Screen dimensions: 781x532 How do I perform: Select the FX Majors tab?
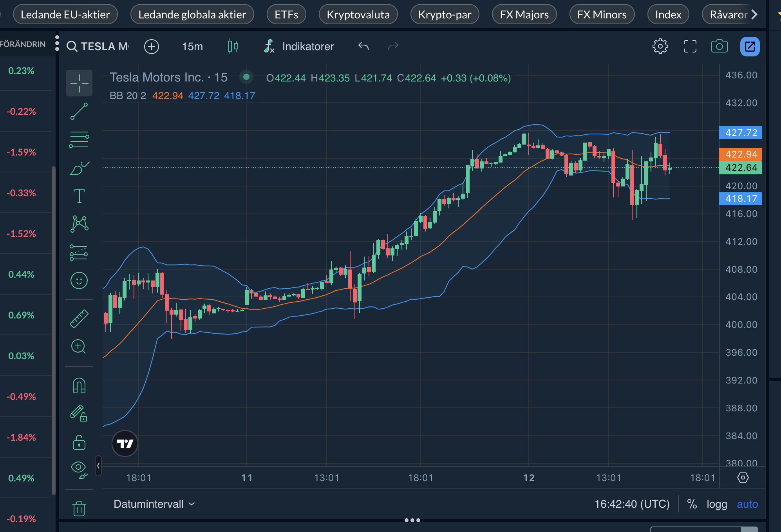524,14
